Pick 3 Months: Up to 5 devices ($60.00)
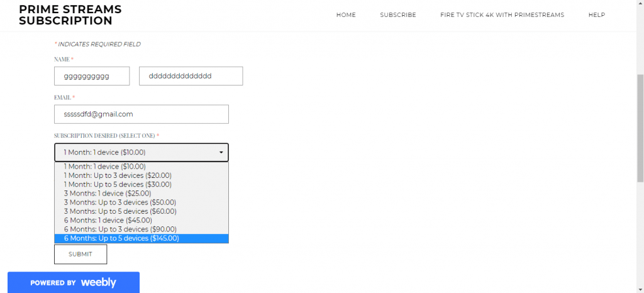The width and height of the screenshot is (644, 293). tap(142, 211)
